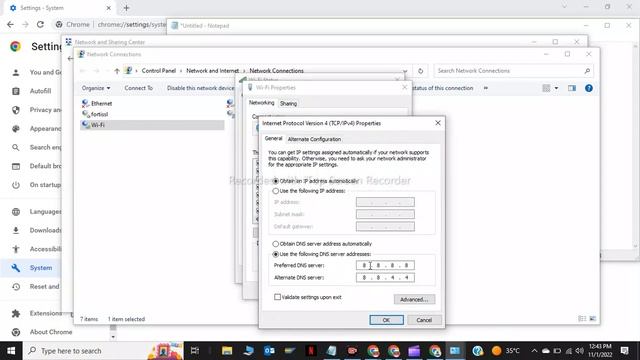Open About Chrome in settings sidebar
This screenshot has width=640, height=360.
click(x=51, y=332)
